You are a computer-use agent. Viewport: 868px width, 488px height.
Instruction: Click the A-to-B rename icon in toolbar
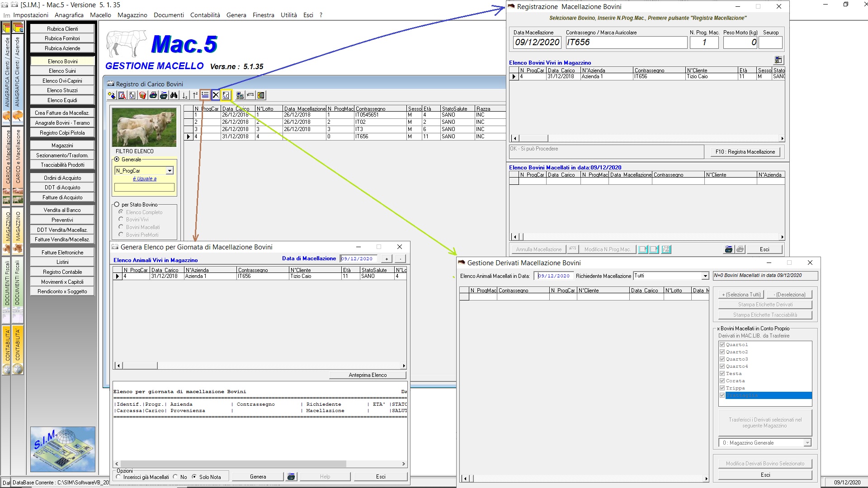click(x=132, y=95)
